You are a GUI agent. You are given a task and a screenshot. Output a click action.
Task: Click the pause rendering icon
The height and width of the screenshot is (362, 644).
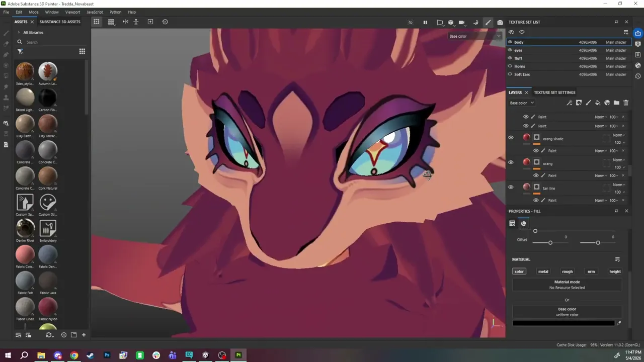click(425, 22)
